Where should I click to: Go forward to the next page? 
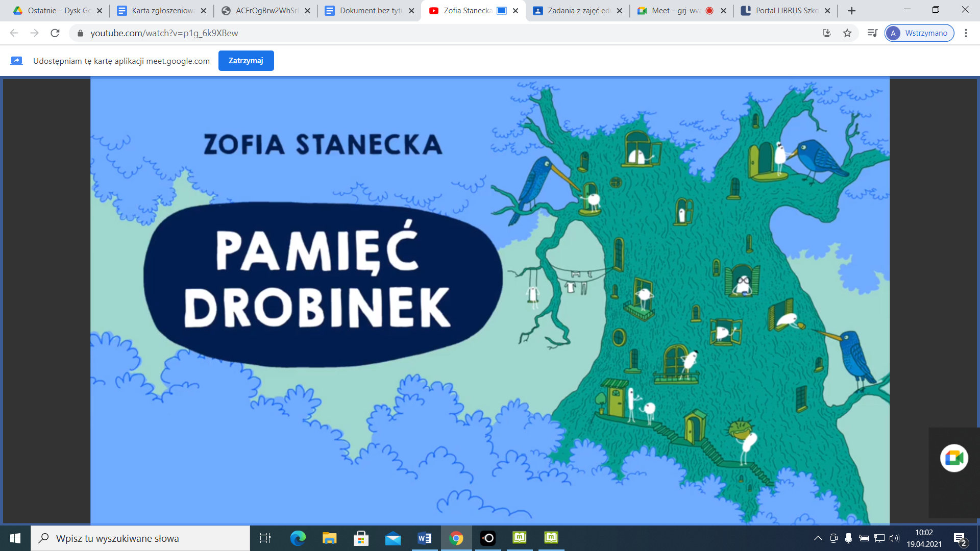(35, 33)
